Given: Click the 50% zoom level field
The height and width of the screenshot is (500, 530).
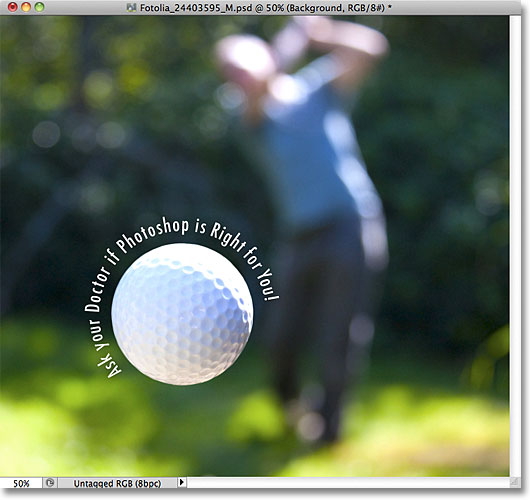Looking at the screenshot, I should (21, 483).
